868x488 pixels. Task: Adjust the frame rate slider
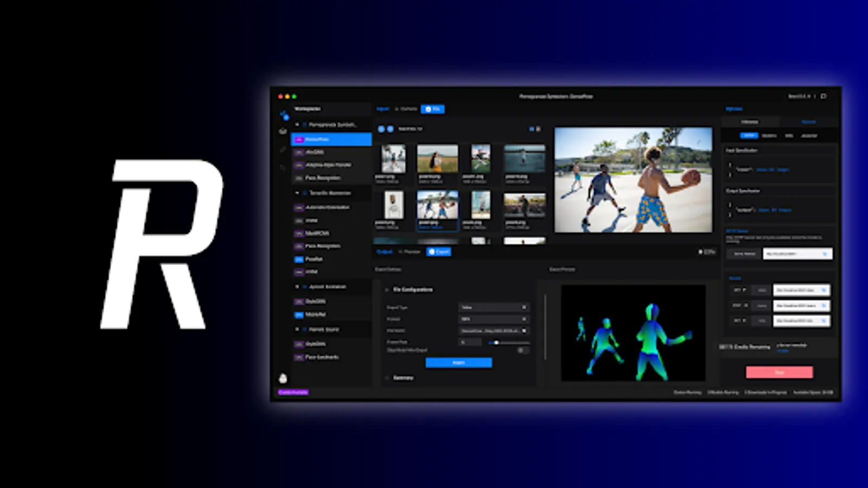pyautogui.click(x=508, y=343)
